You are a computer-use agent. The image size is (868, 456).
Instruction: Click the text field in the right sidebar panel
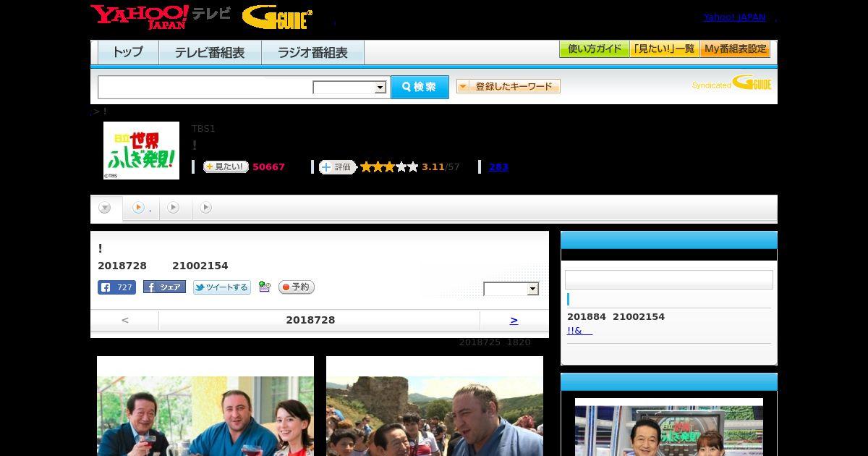tap(669, 279)
